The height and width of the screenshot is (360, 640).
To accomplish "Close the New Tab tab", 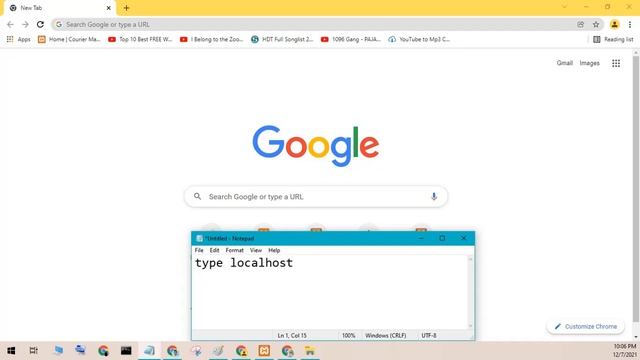I will pyautogui.click(x=109, y=8).
